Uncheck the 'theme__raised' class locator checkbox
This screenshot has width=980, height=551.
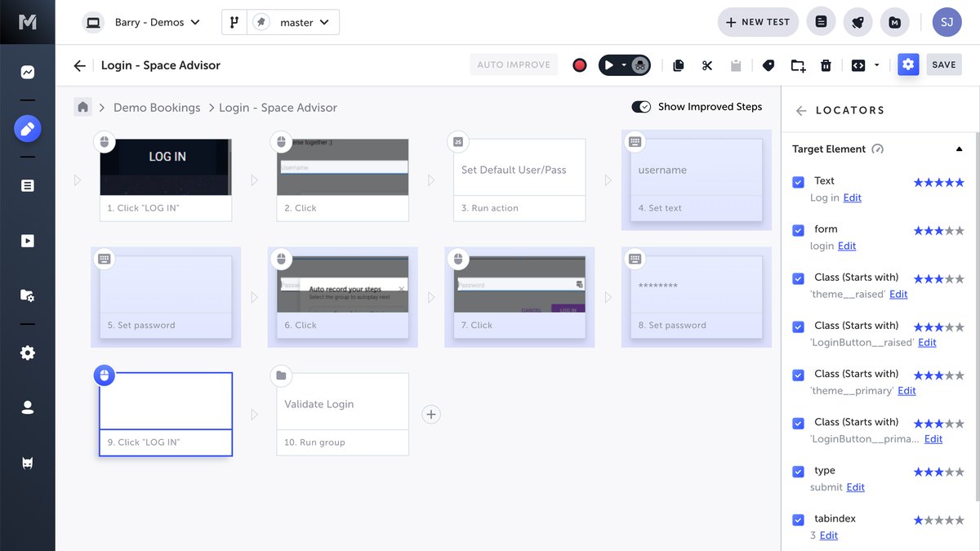(x=799, y=278)
